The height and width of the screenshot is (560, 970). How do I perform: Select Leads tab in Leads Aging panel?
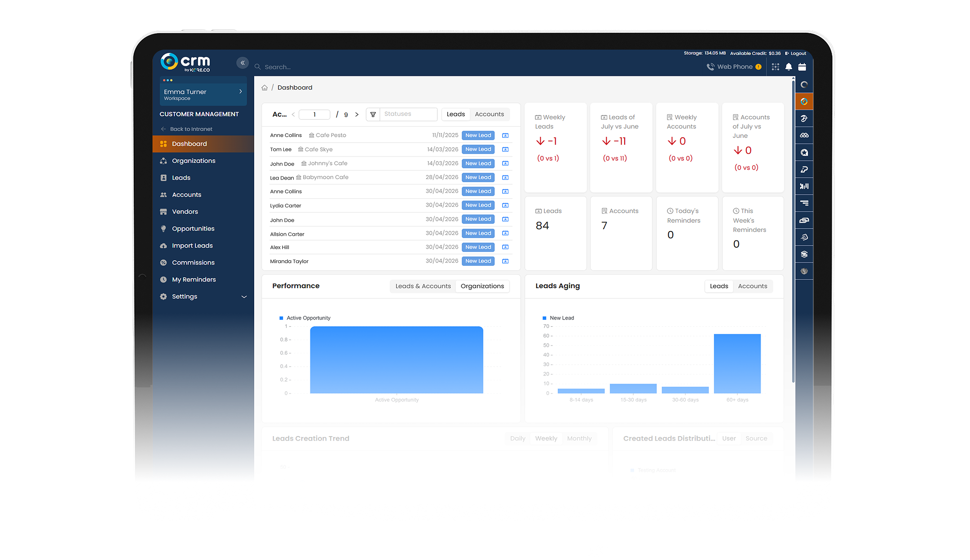pyautogui.click(x=719, y=286)
